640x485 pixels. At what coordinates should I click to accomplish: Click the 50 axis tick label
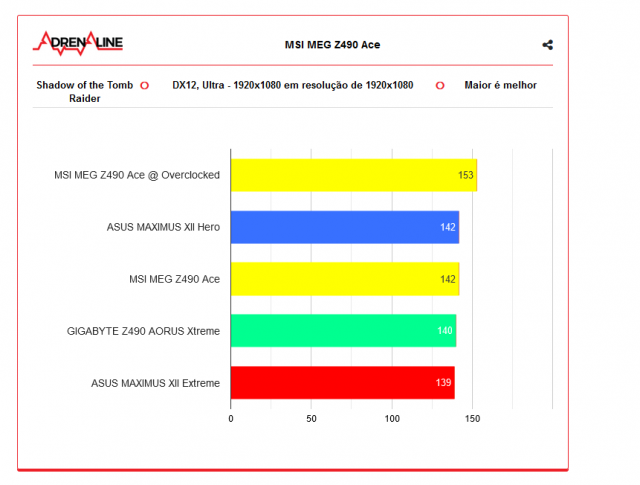click(311, 418)
